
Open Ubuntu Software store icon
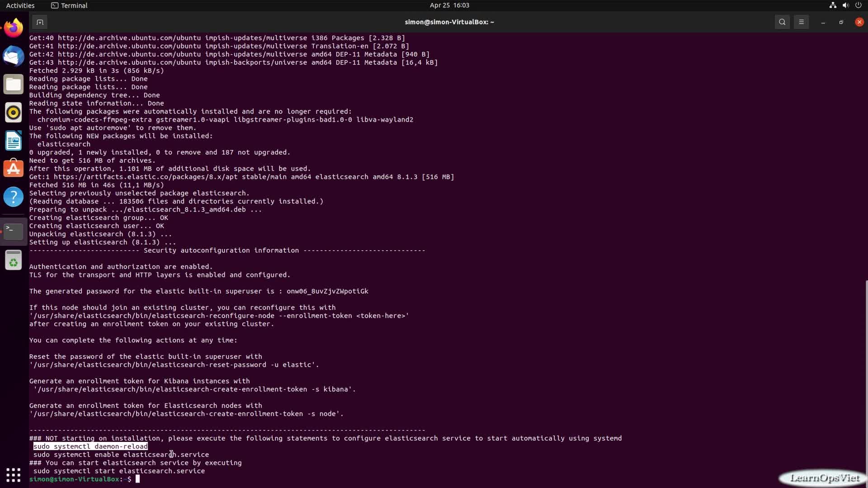point(14,169)
